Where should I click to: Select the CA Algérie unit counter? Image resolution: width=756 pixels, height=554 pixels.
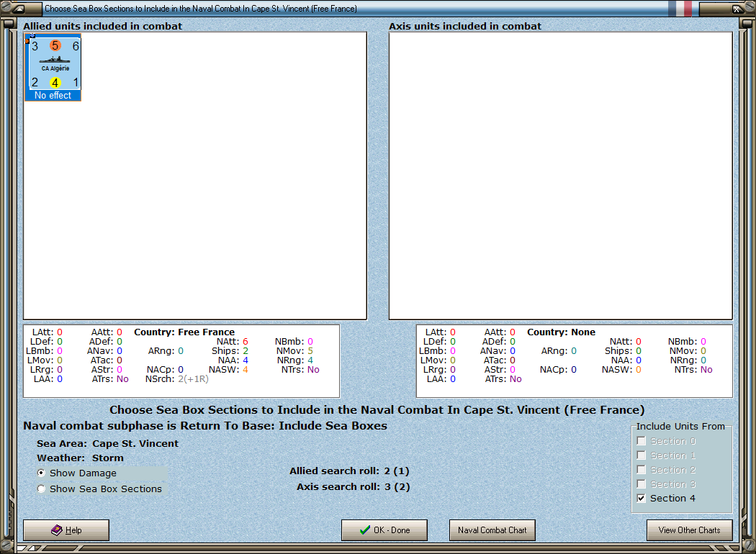(53, 67)
